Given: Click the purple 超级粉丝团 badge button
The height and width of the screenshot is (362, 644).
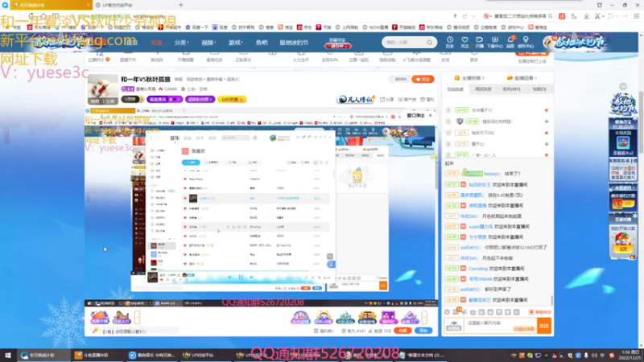Looking at the screenshot, I should pyautogui.click(x=200, y=99).
